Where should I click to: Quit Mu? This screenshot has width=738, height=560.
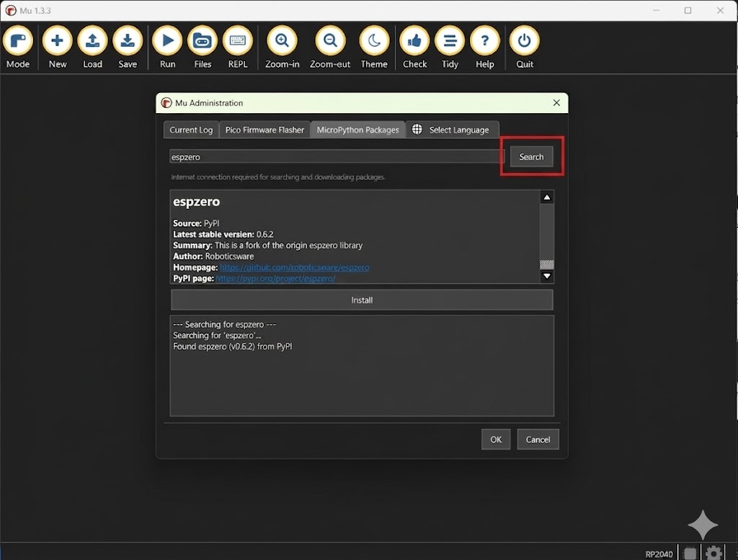525,48
